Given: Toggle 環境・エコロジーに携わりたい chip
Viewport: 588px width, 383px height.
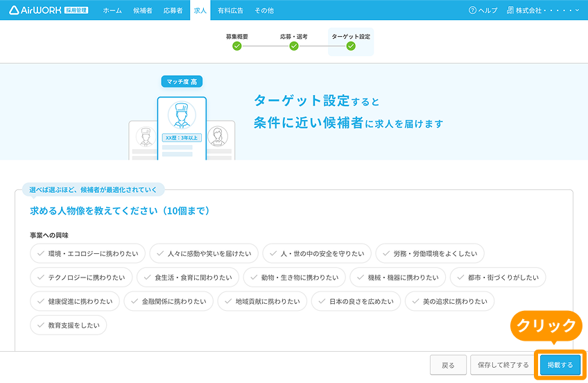Looking at the screenshot, I should tap(87, 253).
